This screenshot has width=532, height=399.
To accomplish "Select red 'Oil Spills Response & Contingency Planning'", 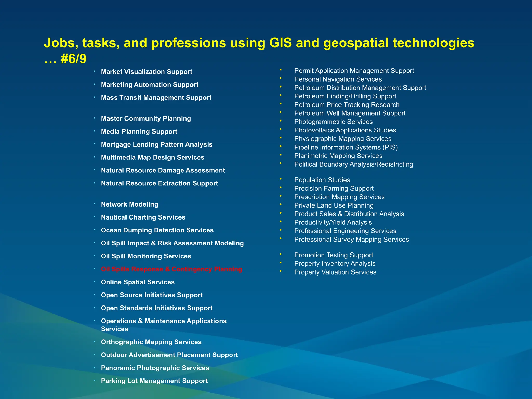I will coord(171,269).
